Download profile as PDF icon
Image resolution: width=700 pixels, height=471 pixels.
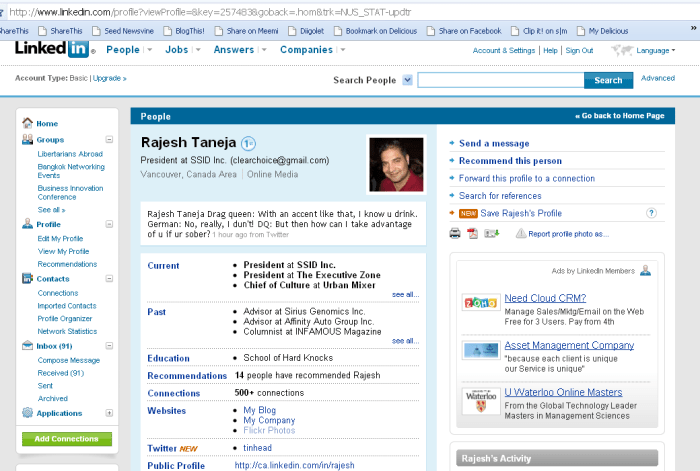click(x=472, y=233)
